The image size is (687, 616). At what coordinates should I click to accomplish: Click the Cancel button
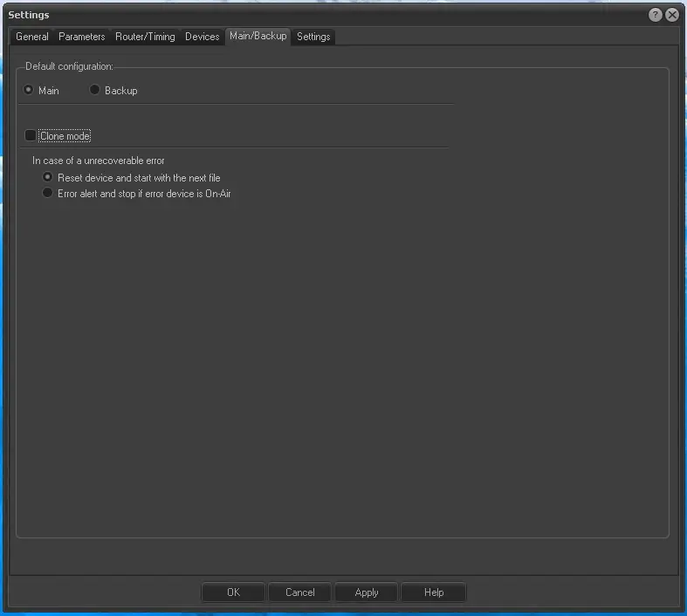click(299, 592)
